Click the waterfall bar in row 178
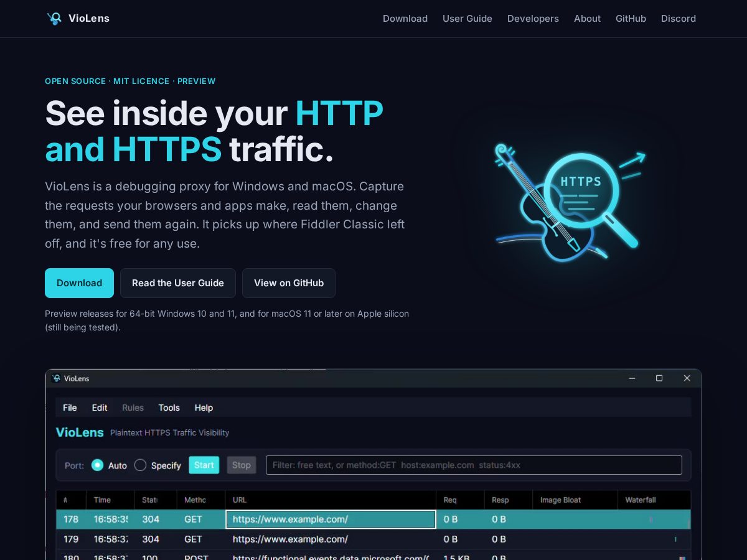 [651, 519]
